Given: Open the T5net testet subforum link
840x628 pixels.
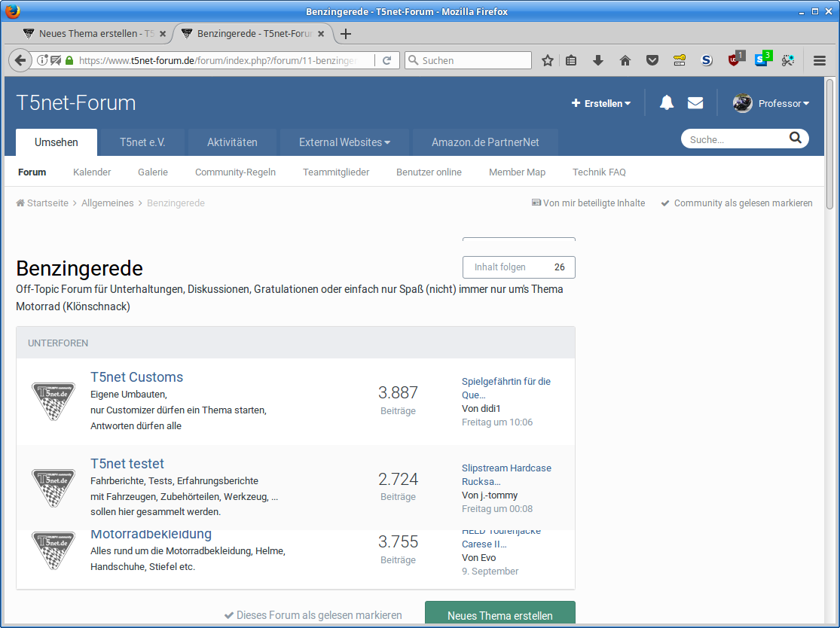Looking at the screenshot, I should click(127, 464).
